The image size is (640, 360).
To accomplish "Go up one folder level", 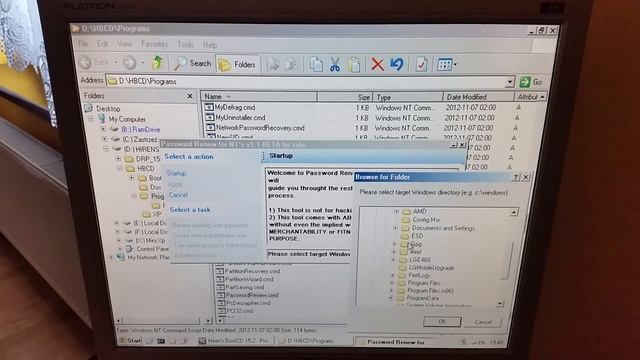I will [158, 63].
